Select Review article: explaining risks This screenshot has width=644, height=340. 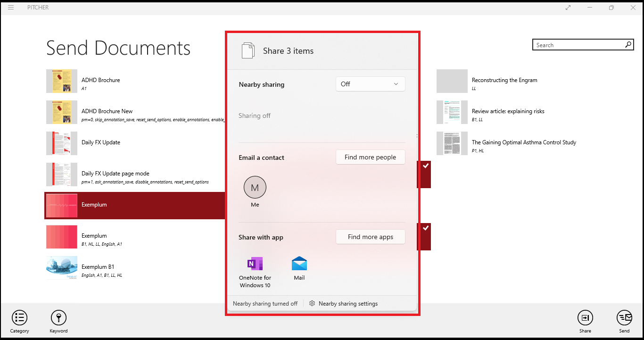pyautogui.click(x=508, y=112)
